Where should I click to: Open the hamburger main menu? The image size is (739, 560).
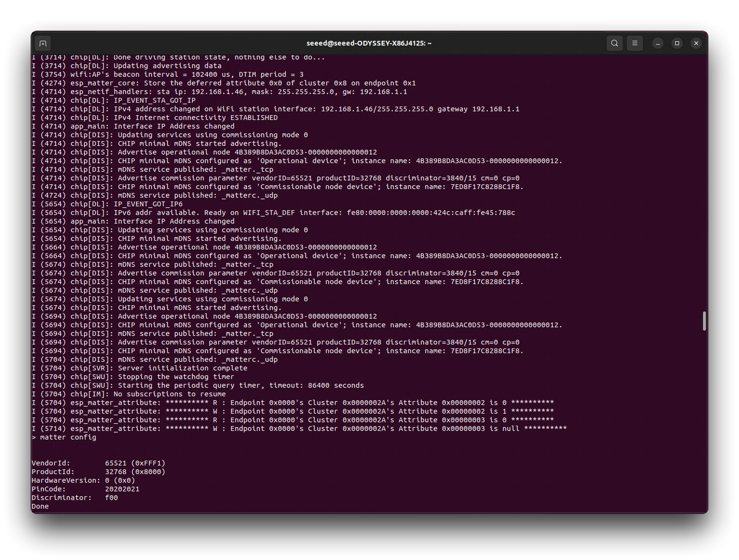click(635, 43)
